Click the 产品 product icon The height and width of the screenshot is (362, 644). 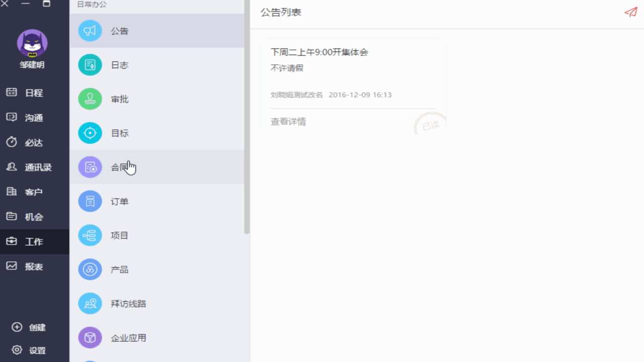[x=90, y=269]
